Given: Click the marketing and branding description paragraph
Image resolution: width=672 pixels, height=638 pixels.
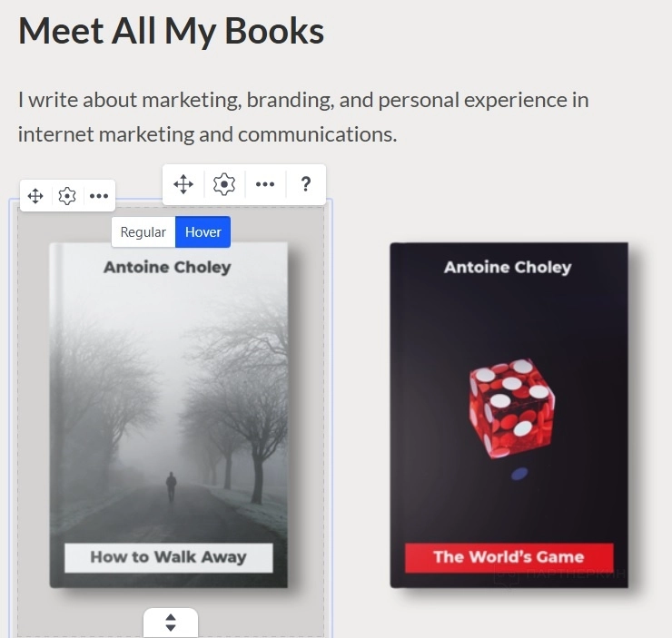Looking at the screenshot, I should tap(303, 117).
